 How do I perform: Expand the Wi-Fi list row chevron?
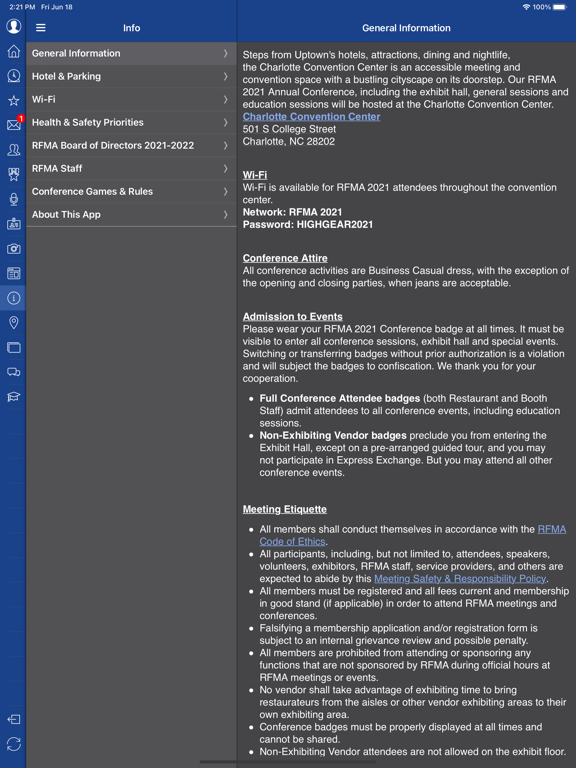click(x=225, y=99)
